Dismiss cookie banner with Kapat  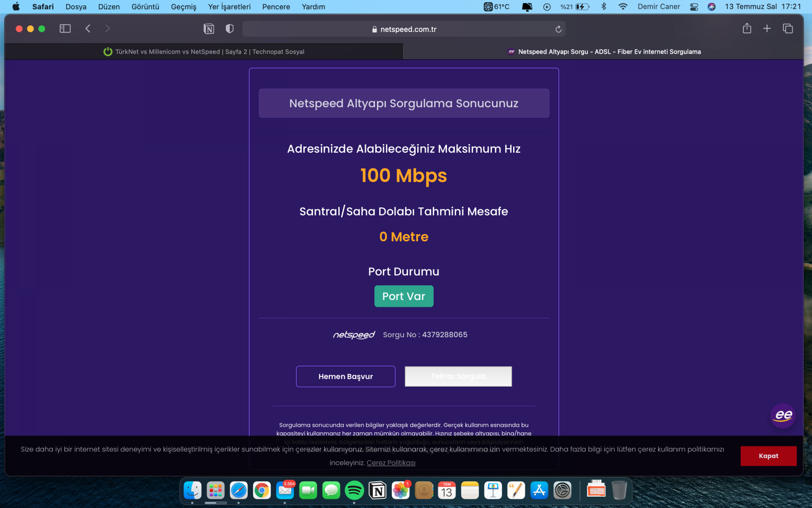coord(768,456)
